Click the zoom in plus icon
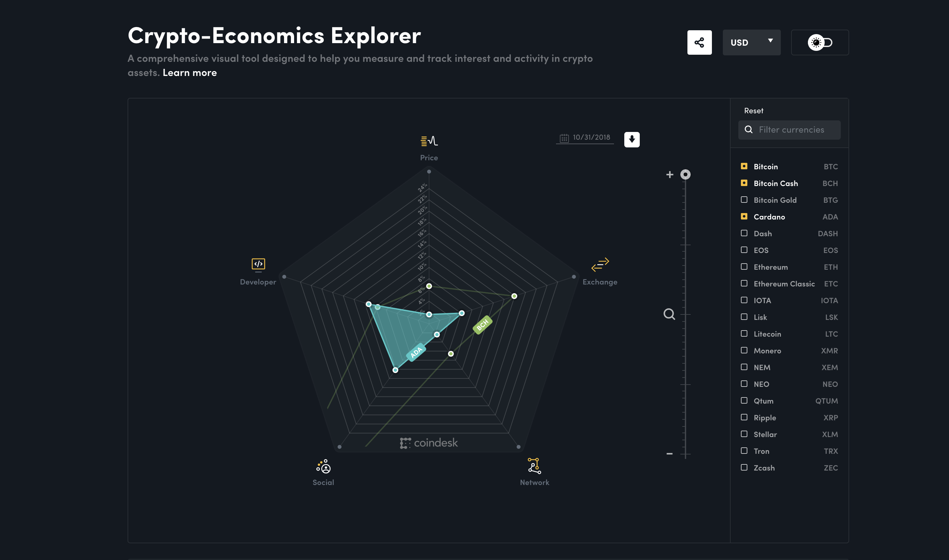 (669, 175)
